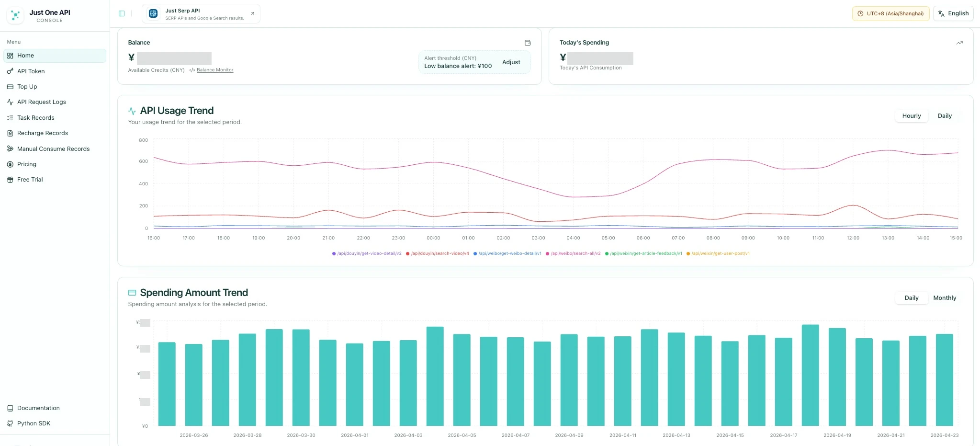
Task: Switch usage trend to Daily view
Action: (x=945, y=116)
